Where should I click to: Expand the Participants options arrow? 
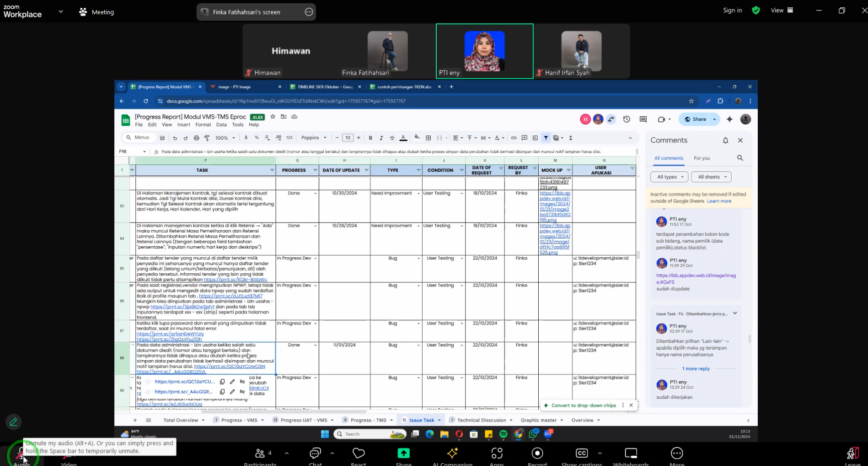click(x=287, y=453)
